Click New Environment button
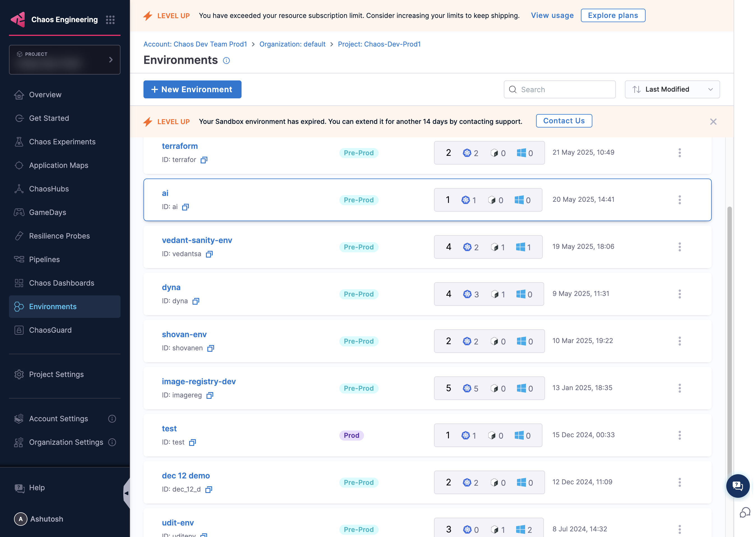This screenshot has height=537, width=756. click(193, 90)
